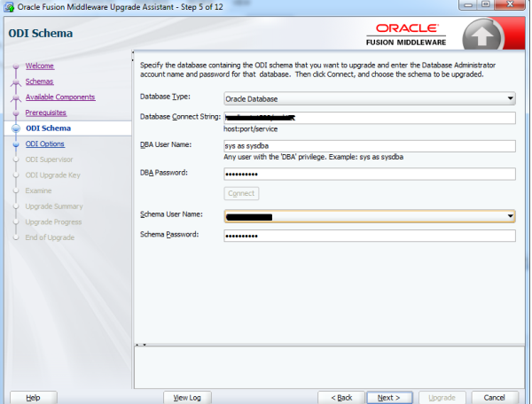The image size is (532, 404).
Task: Click the Upgrade Progress step label
Action: click(53, 221)
